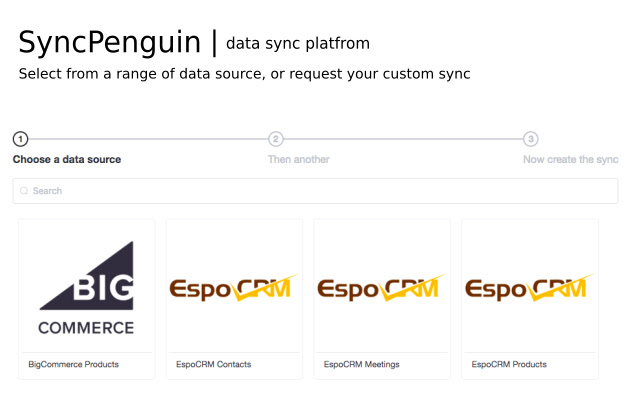Click the SyncPenguin title heading

[109, 42]
